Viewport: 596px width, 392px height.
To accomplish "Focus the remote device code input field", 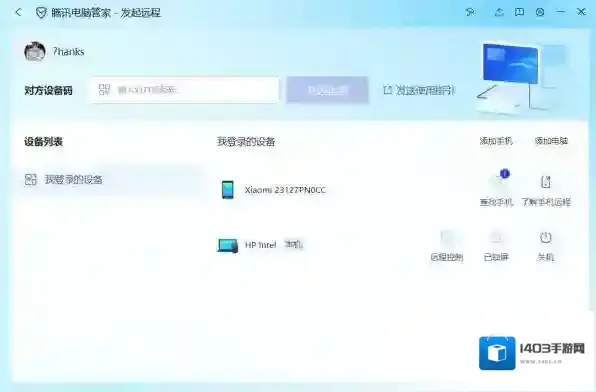I will tap(185, 90).
